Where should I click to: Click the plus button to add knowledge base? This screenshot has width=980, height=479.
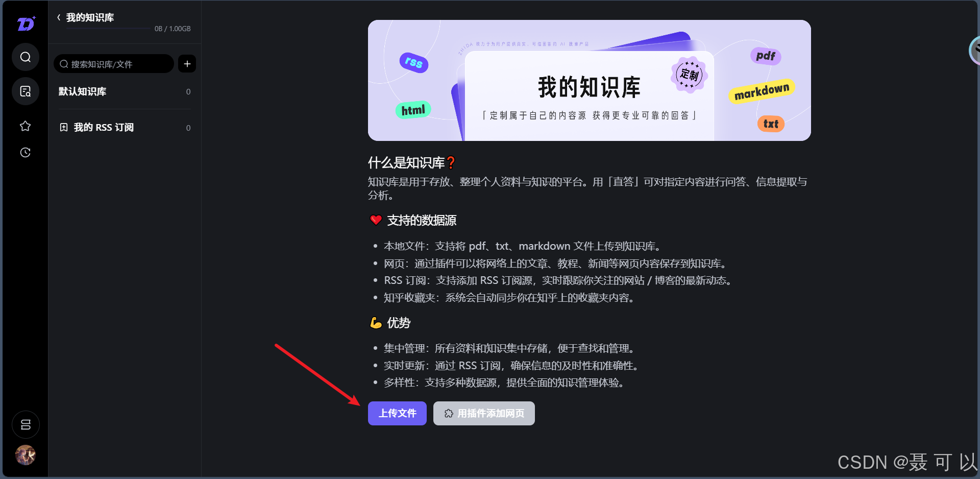coord(187,64)
